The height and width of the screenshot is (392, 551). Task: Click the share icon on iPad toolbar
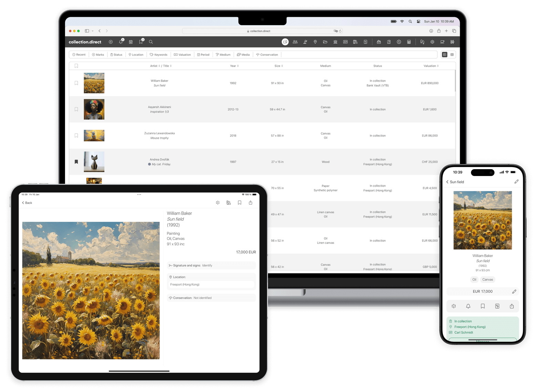pos(250,203)
